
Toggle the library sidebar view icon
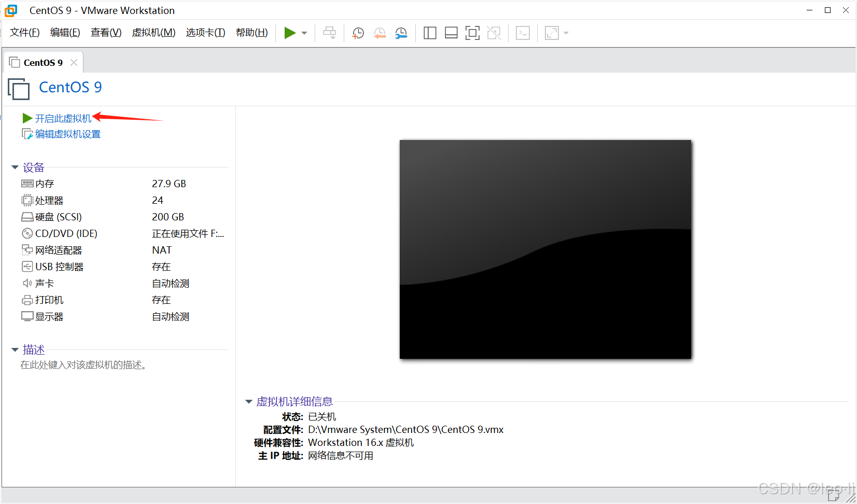tap(430, 33)
